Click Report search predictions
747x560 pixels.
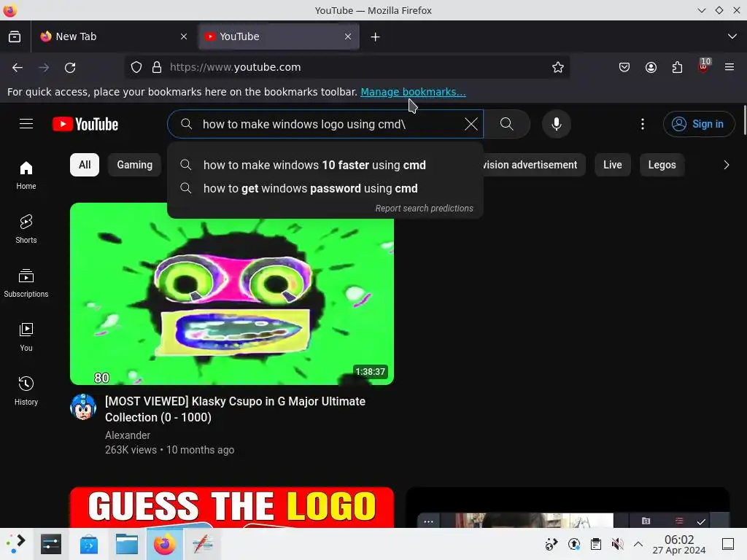tap(424, 208)
